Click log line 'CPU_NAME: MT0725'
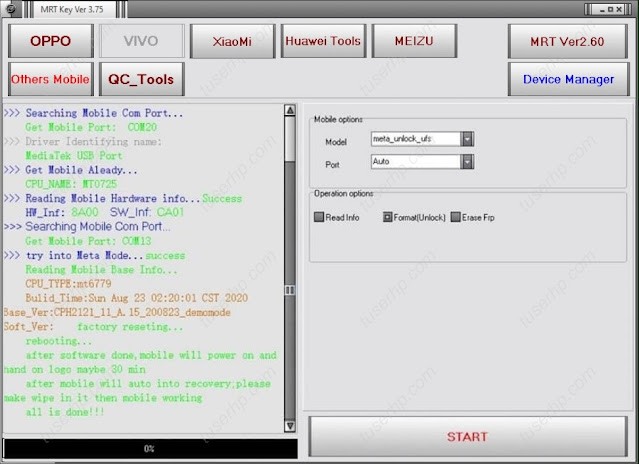The image size is (639, 464). (x=71, y=184)
